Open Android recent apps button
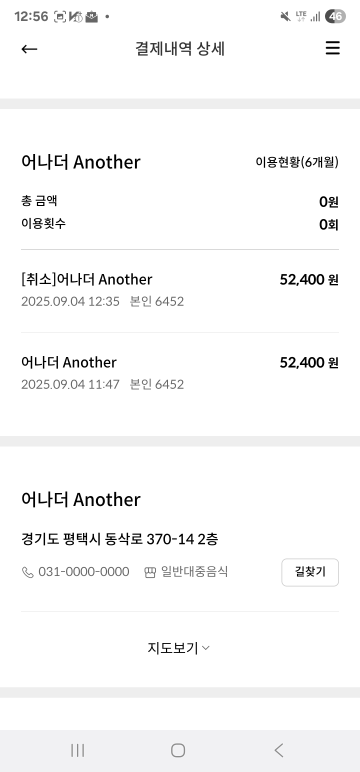The width and height of the screenshot is (360, 772). (x=77, y=750)
